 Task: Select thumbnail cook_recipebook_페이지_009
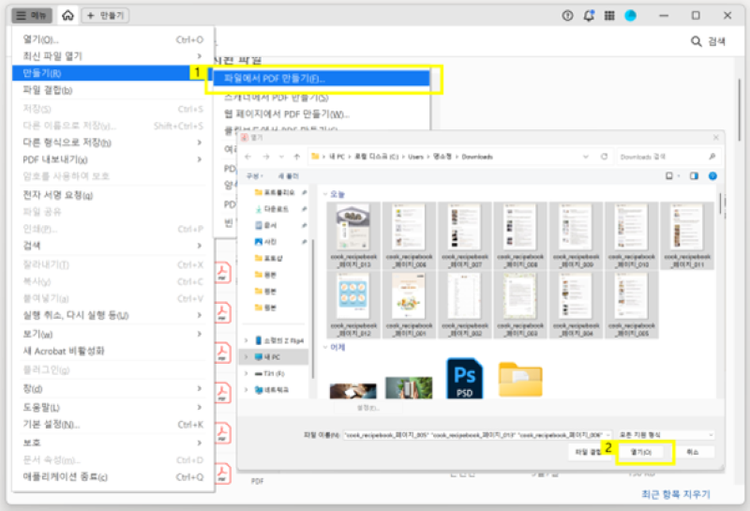[x=575, y=235]
